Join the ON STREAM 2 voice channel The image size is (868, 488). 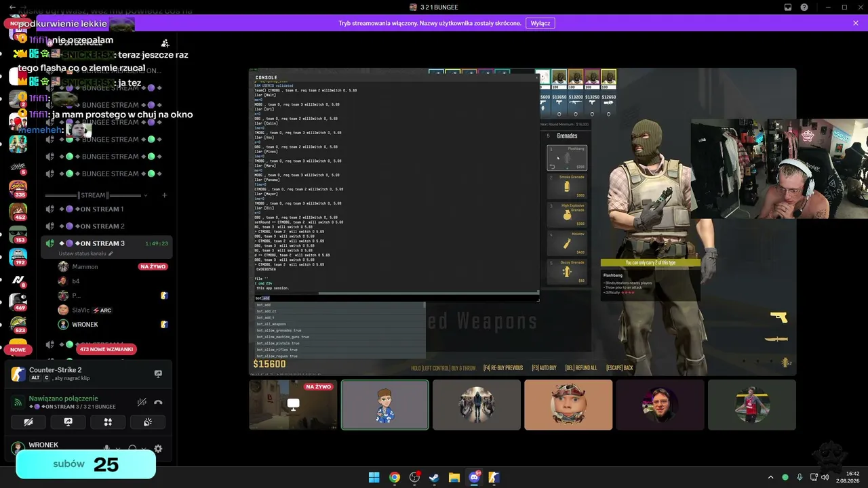tap(105, 226)
